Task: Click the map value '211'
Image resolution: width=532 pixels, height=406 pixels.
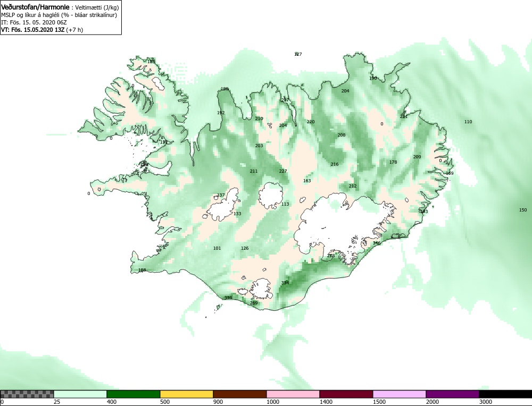Action: pyautogui.click(x=253, y=171)
